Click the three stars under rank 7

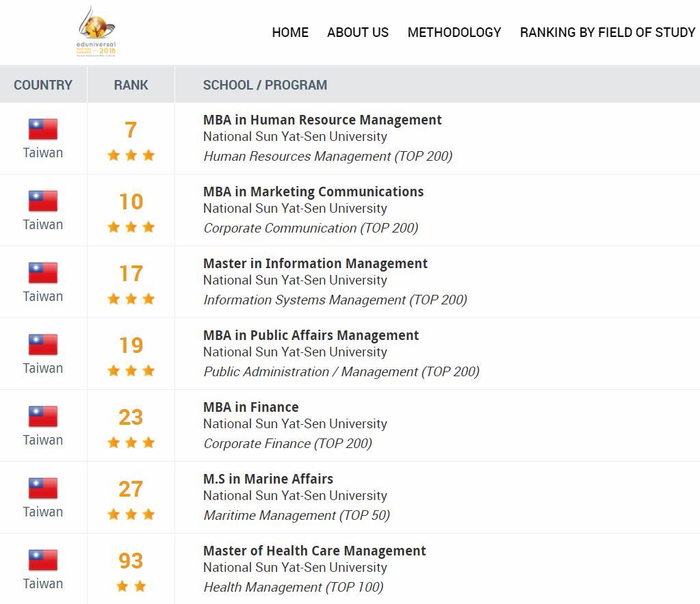point(131,155)
